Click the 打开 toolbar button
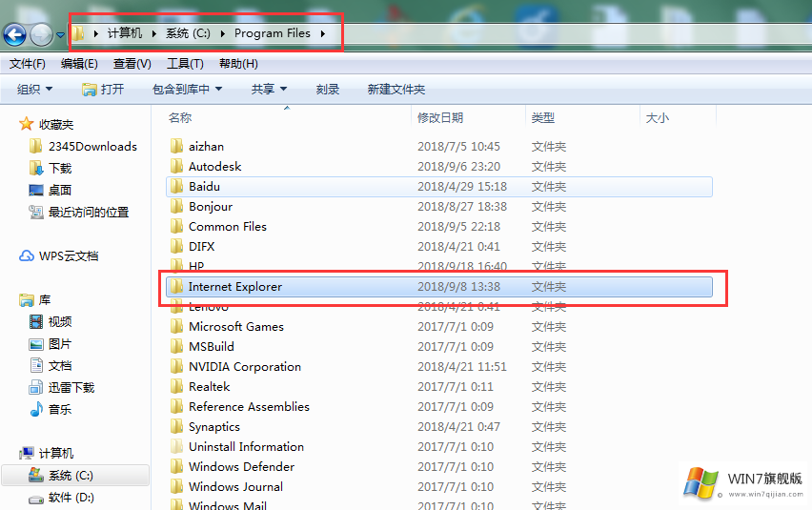This screenshot has width=812, height=510. point(103,89)
